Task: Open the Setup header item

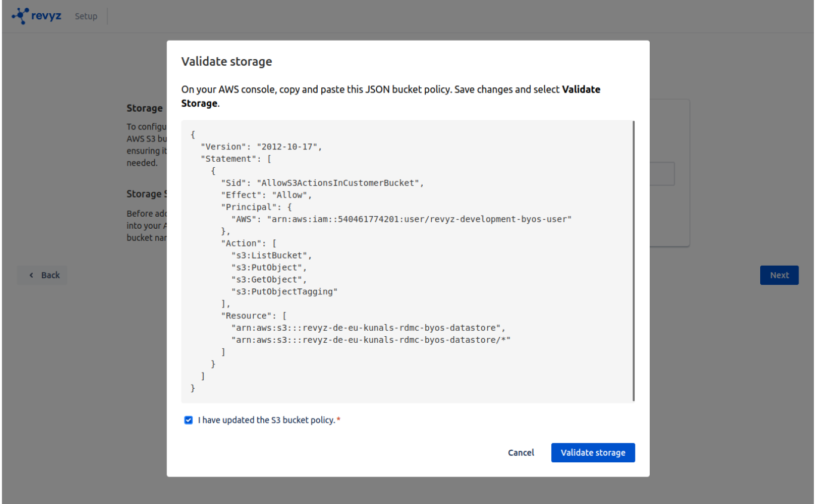Action: (x=86, y=16)
